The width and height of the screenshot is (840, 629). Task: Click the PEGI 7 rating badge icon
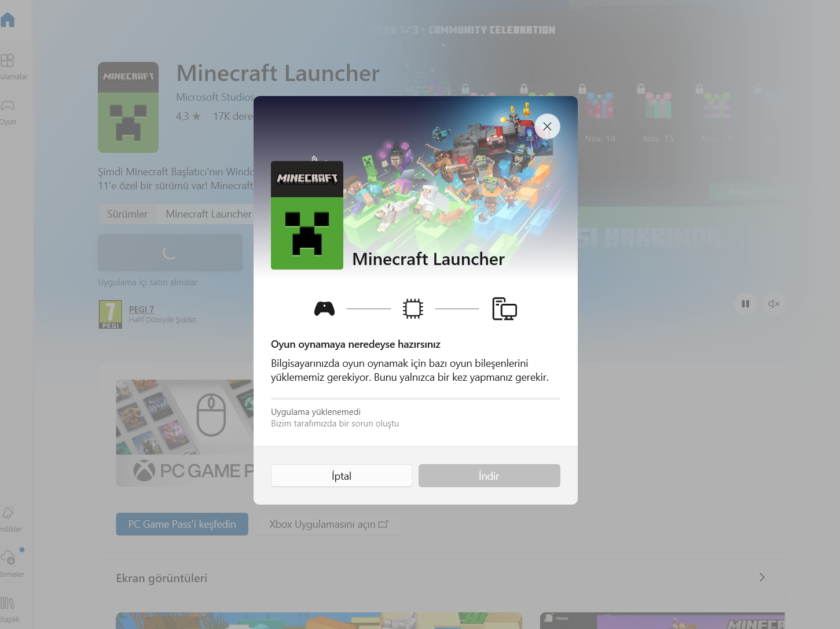click(110, 314)
